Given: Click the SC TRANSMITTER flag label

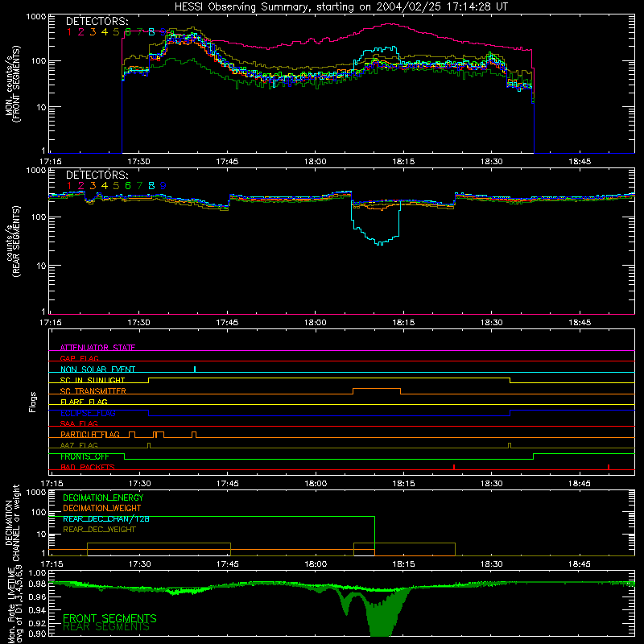Looking at the screenshot, I should (93, 390).
